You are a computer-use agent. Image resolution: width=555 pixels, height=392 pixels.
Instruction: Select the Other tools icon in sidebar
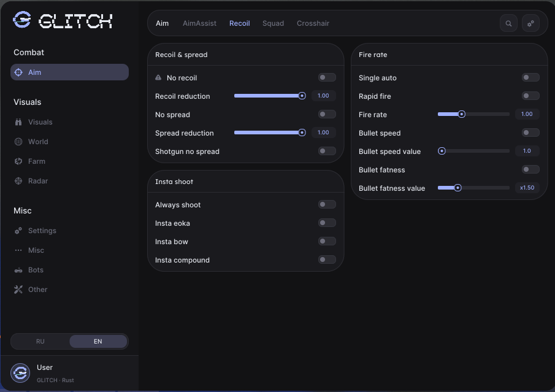click(x=18, y=290)
